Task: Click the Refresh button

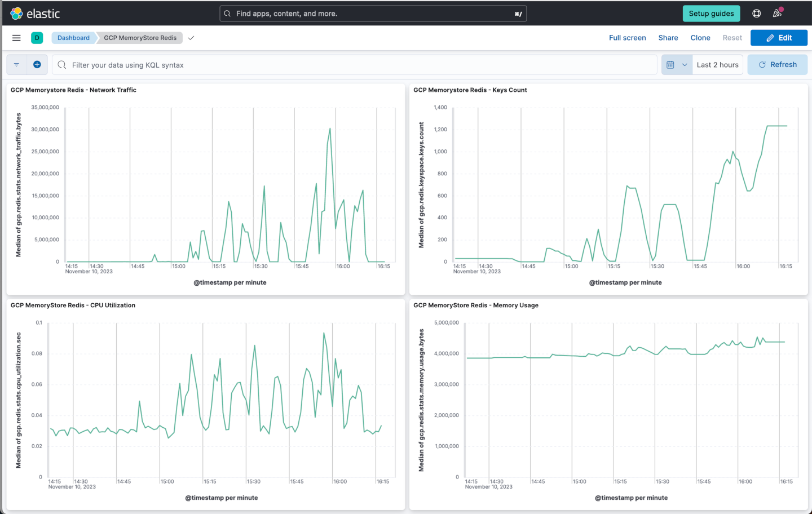Action: [x=777, y=65]
